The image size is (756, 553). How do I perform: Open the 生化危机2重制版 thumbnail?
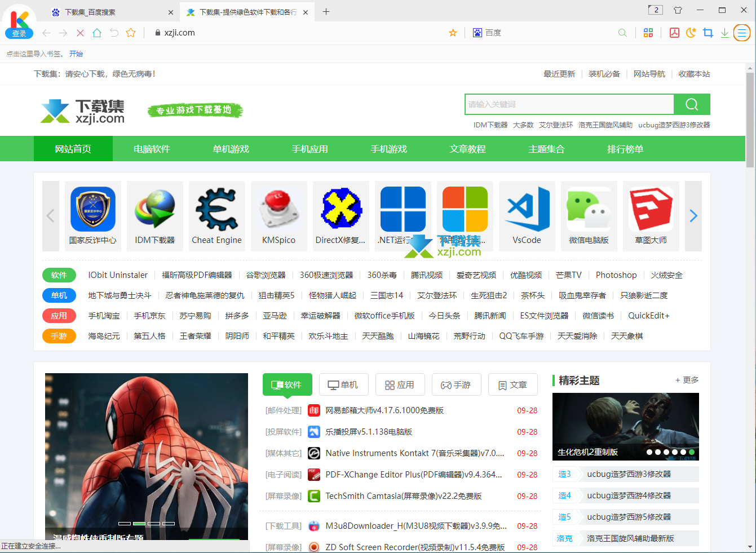[x=626, y=427]
